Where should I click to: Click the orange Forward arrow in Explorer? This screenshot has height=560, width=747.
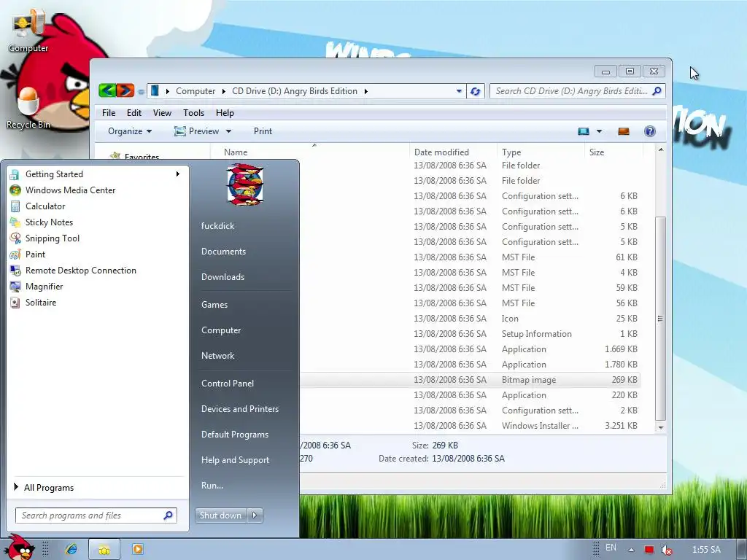pyautogui.click(x=125, y=90)
